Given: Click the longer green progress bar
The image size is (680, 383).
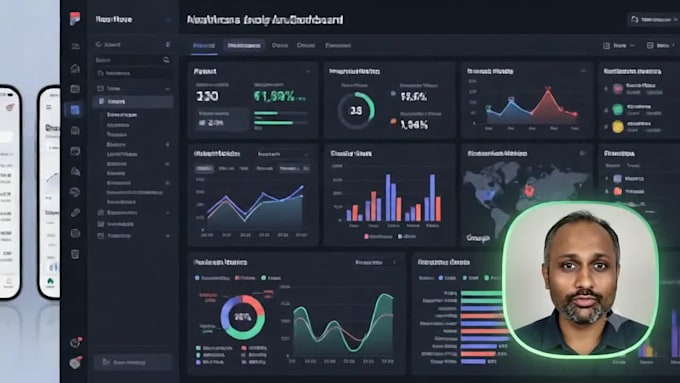Looking at the screenshot, I should click(x=274, y=123).
